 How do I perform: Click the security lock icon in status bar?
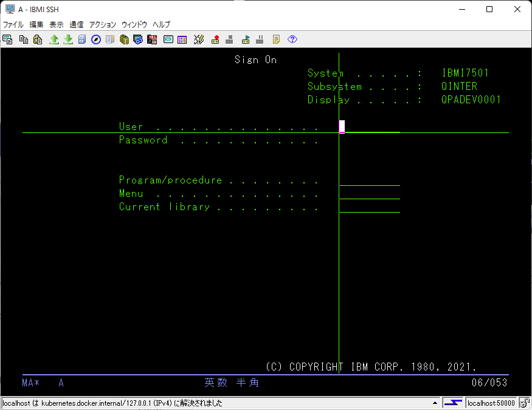pos(525,403)
